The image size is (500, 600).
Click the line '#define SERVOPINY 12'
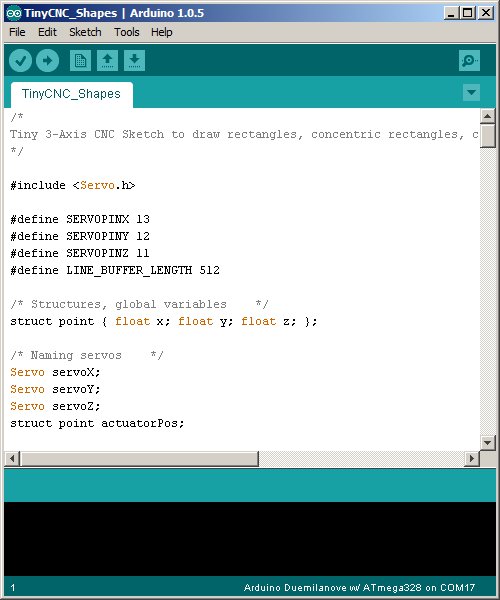pos(80,236)
